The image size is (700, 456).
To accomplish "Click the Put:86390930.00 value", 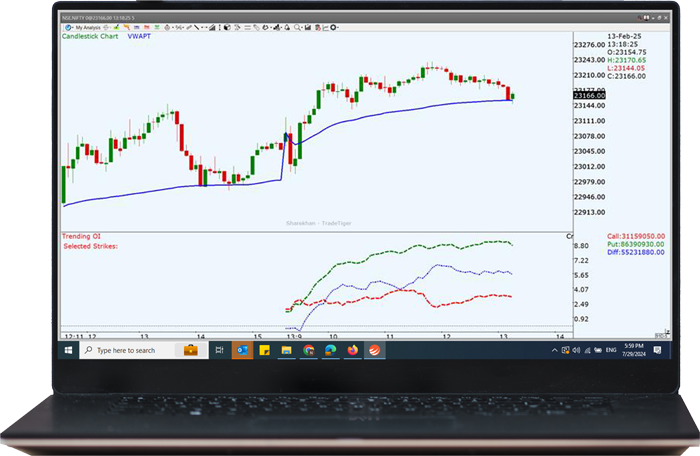I will click(636, 244).
